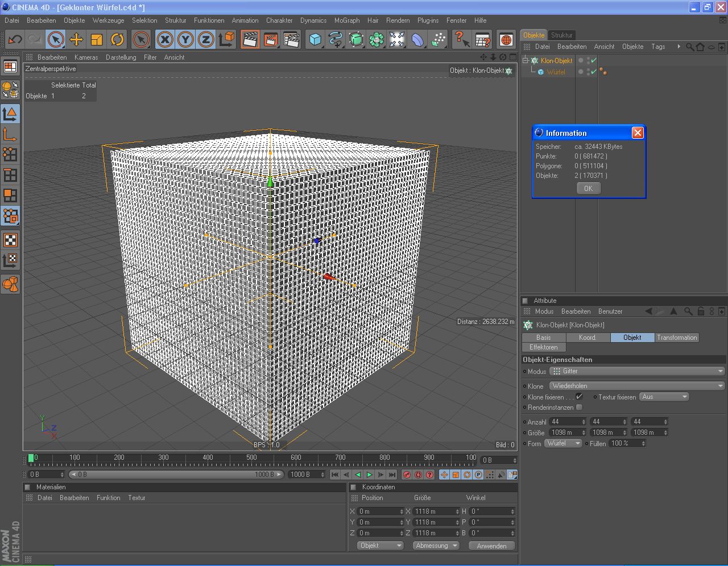Enable the Renderinstanzen checkbox
This screenshot has height=566, width=728.
pyautogui.click(x=579, y=407)
